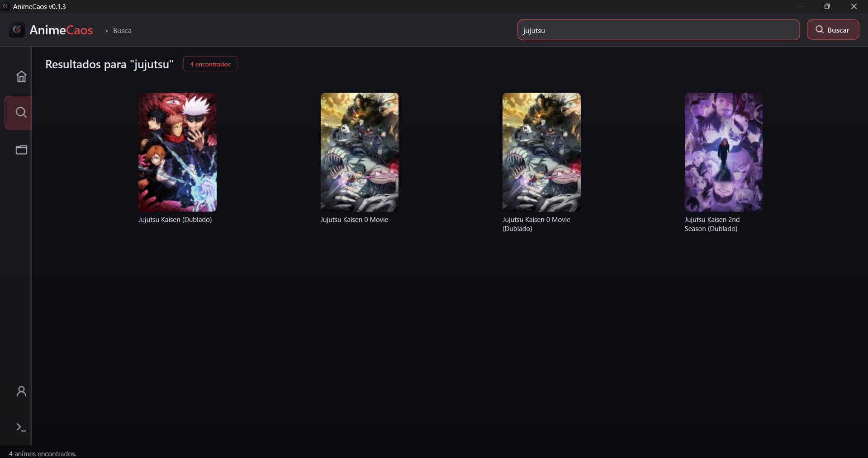Open Jujutsu Kaisen 0 Movie (Dublado) poster
Image resolution: width=868 pixels, height=458 pixels.
tap(541, 152)
